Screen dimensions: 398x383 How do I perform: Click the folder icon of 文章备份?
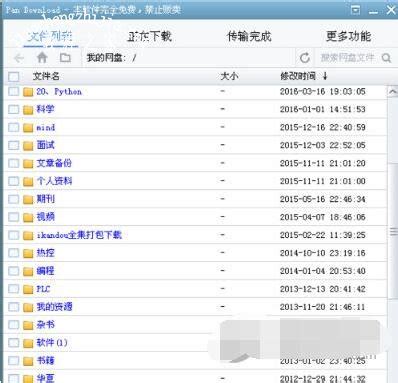[28, 164]
